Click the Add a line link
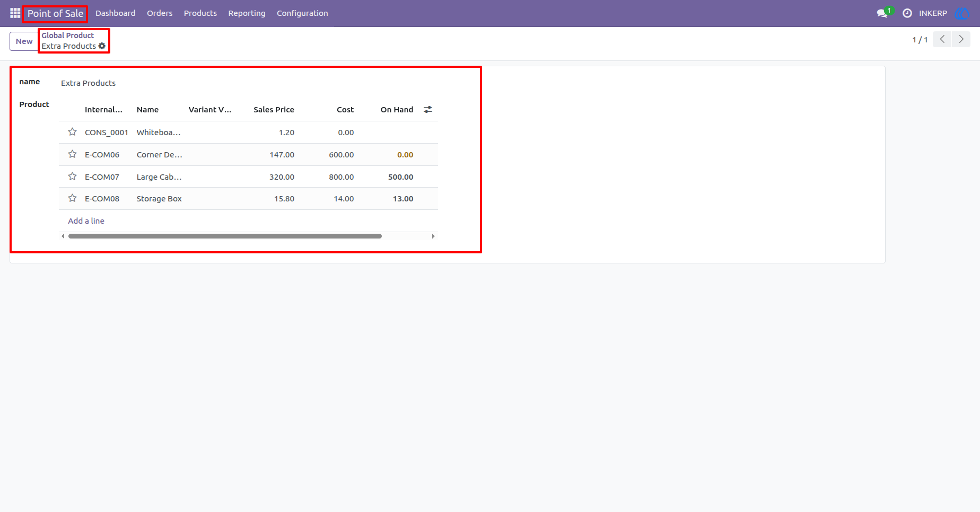The width and height of the screenshot is (980, 512). tap(86, 221)
